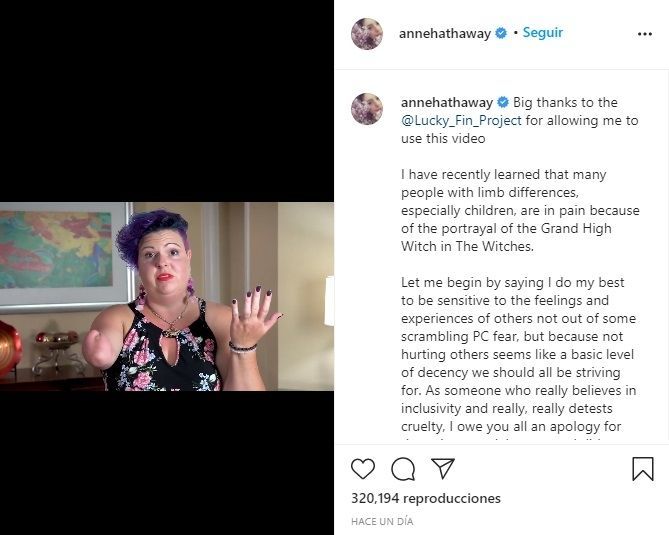Play the video of the woman gesturing

pyautogui.click(x=167, y=297)
